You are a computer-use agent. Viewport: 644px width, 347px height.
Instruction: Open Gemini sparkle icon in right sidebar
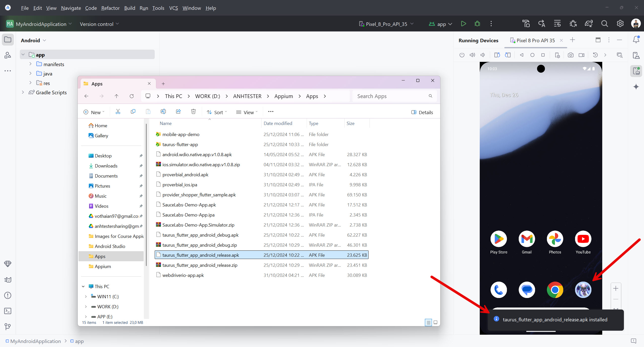pyautogui.click(x=636, y=87)
